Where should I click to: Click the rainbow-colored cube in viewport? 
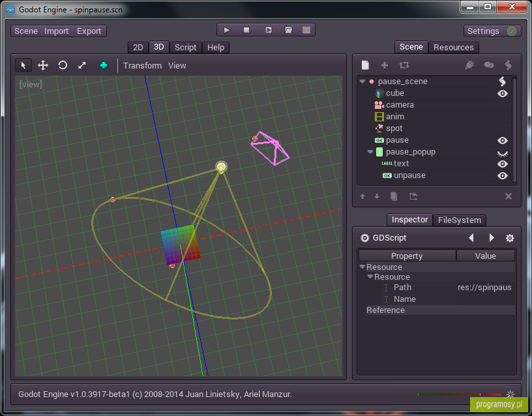[180, 245]
